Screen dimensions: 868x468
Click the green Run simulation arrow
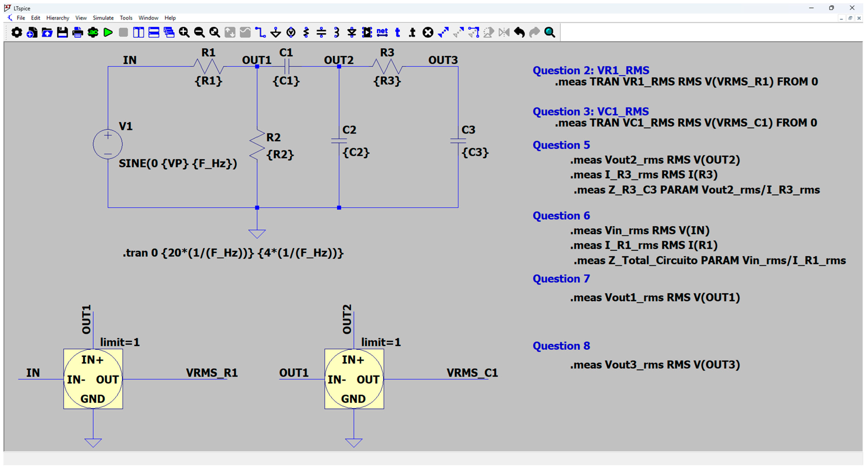(108, 32)
